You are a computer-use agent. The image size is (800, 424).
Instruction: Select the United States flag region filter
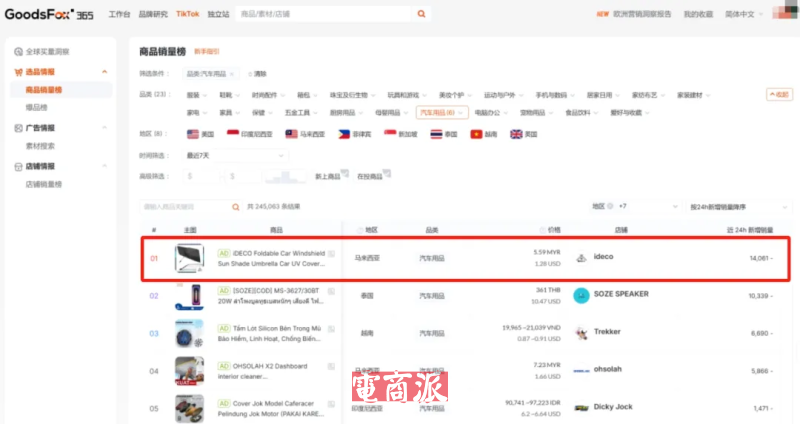(201, 134)
